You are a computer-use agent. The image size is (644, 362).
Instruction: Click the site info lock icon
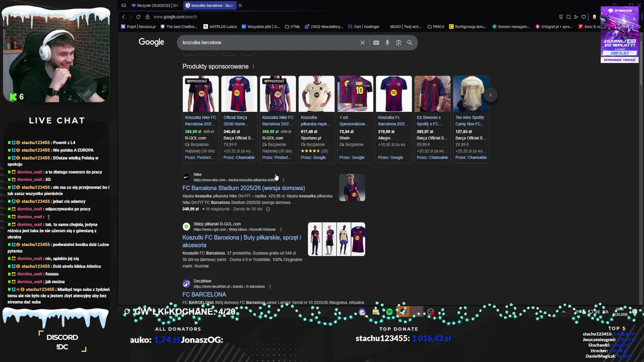tap(147, 17)
